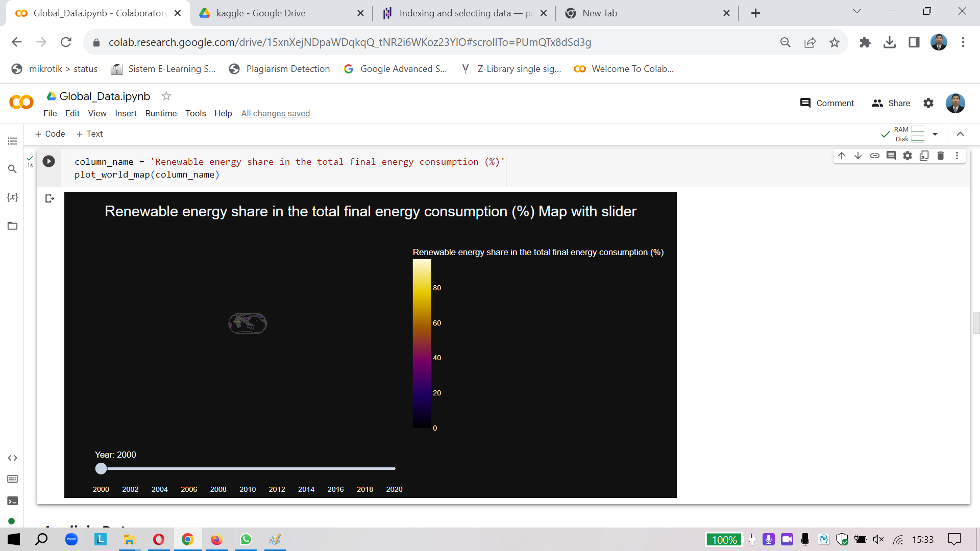
Task: Open the Runtime menu
Action: click(x=161, y=113)
